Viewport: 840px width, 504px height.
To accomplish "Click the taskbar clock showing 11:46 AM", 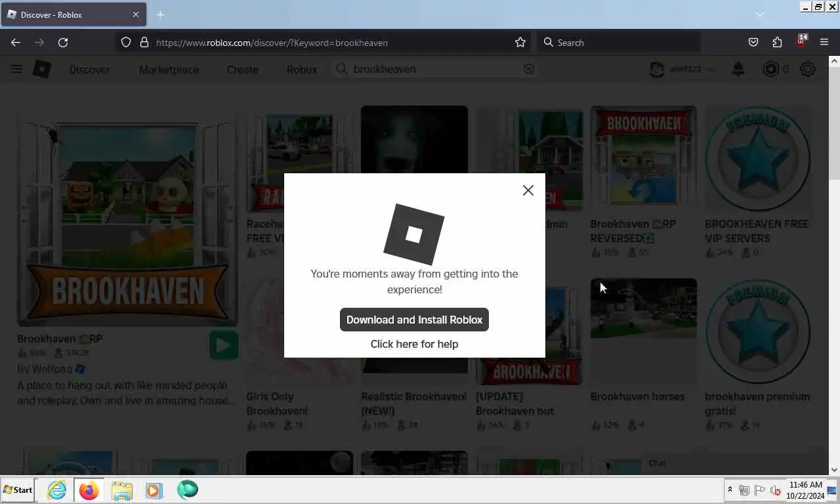I will (804, 490).
